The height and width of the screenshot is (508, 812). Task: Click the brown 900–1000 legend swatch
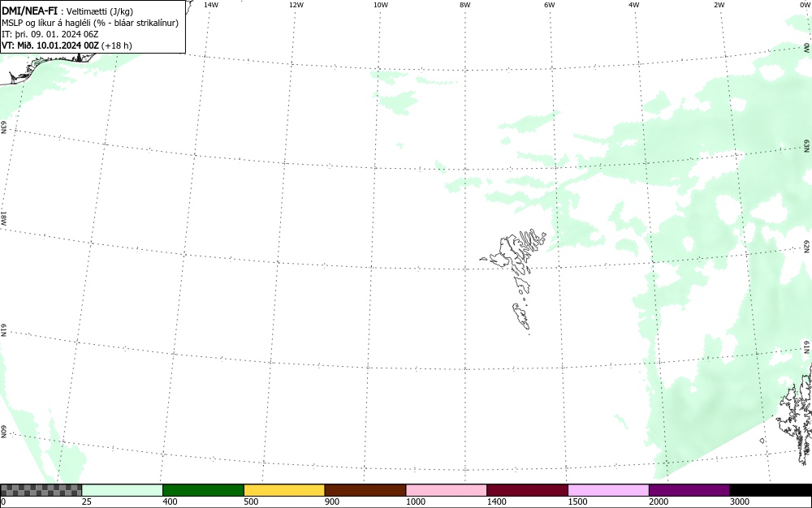tap(365, 490)
